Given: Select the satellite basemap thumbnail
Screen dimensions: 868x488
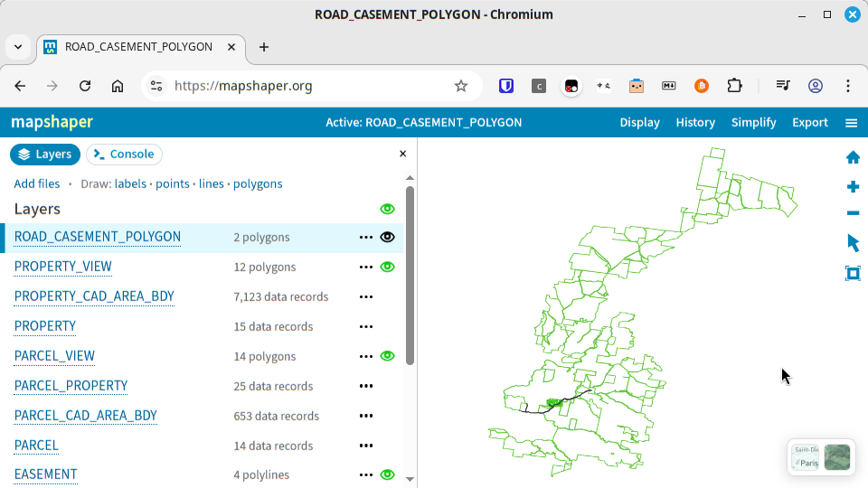Looking at the screenshot, I should pyautogui.click(x=837, y=457).
